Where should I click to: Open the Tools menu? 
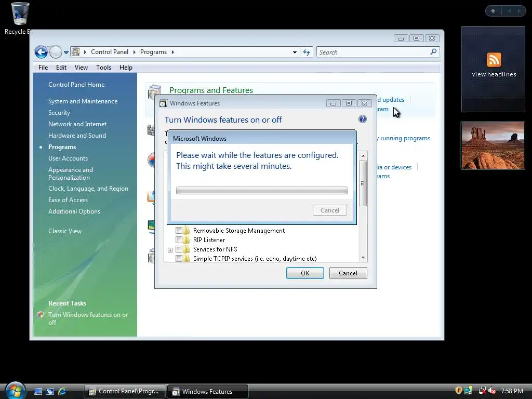click(103, 68)
